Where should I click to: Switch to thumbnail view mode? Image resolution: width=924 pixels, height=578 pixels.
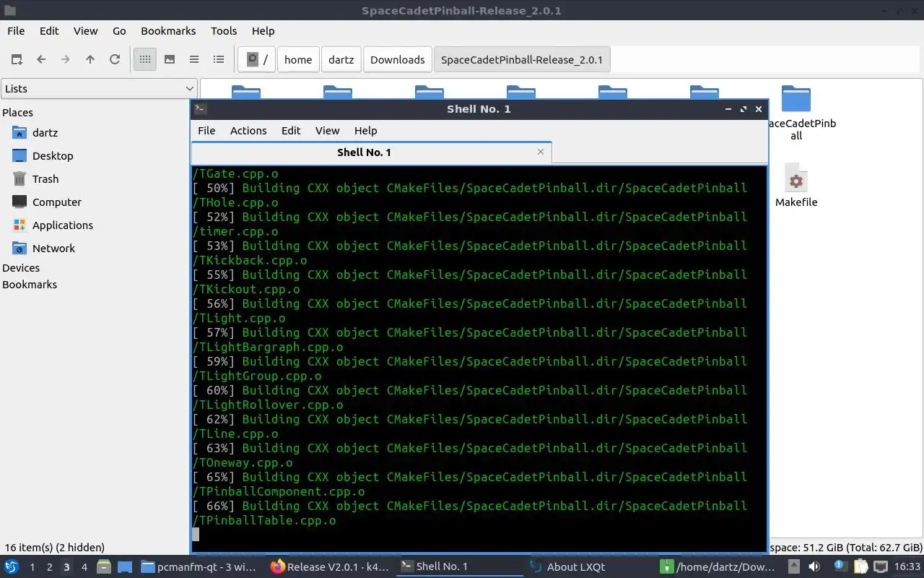click(170, 59)
